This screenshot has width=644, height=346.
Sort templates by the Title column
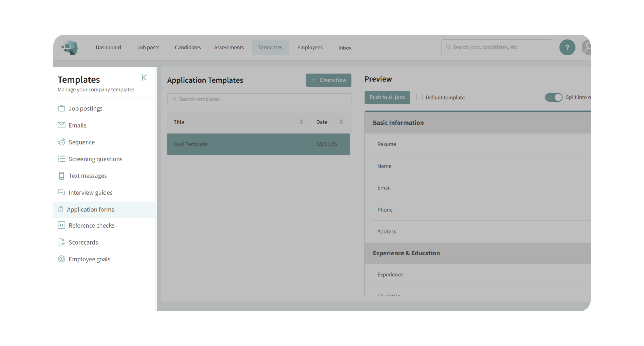click(x=301, y=122)
